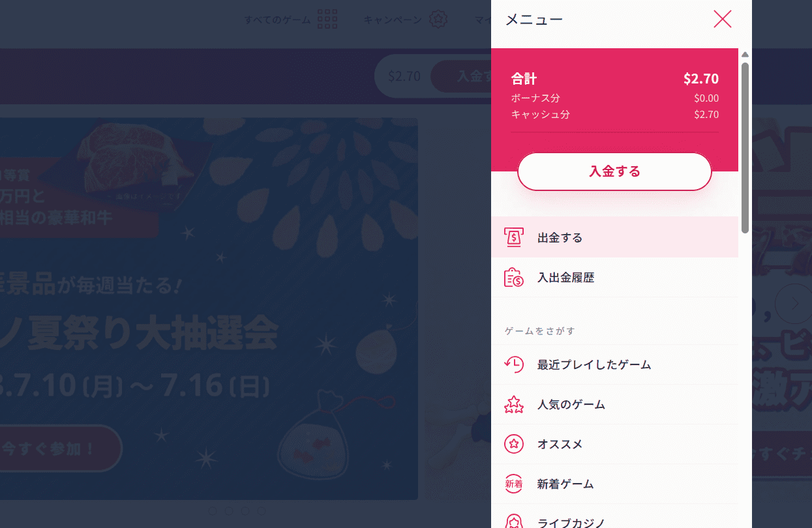Click scrollbar up arrow in menu panel
The height and width of the screenshot is (528, 812).
coord(745,55)
